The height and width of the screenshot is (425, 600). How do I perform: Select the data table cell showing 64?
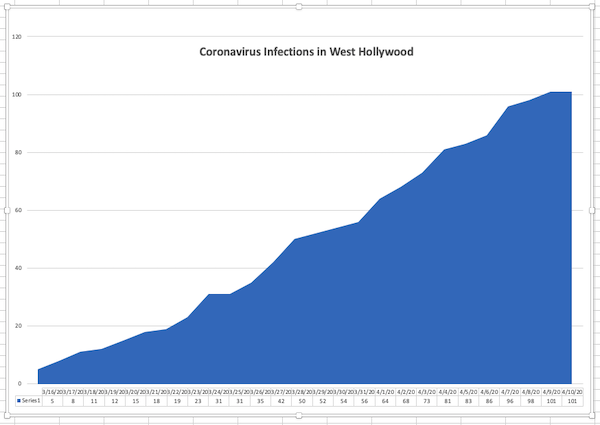click(x=385, y=401)
